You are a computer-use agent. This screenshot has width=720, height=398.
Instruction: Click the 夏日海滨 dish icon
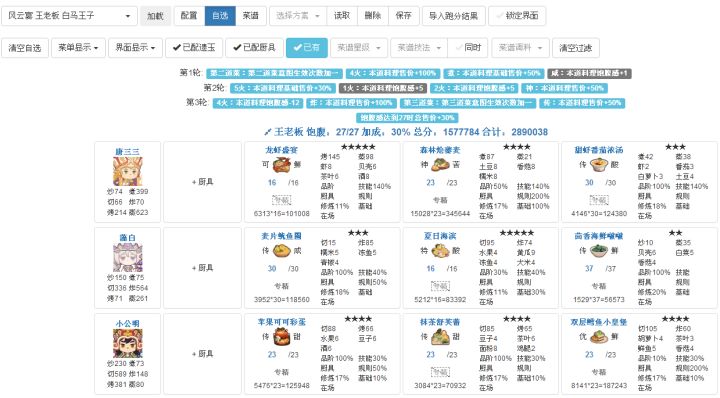pyautogui.click(x=440, y=251)
